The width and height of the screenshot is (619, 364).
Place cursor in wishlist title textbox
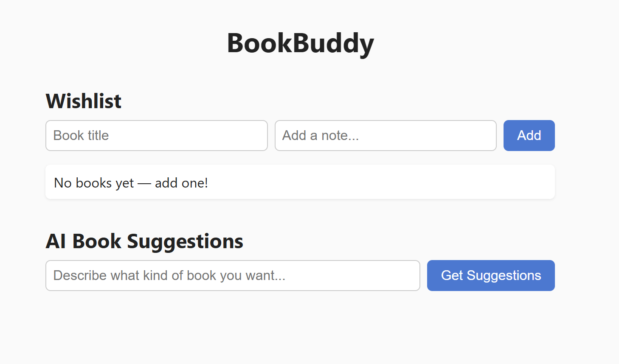156,135
